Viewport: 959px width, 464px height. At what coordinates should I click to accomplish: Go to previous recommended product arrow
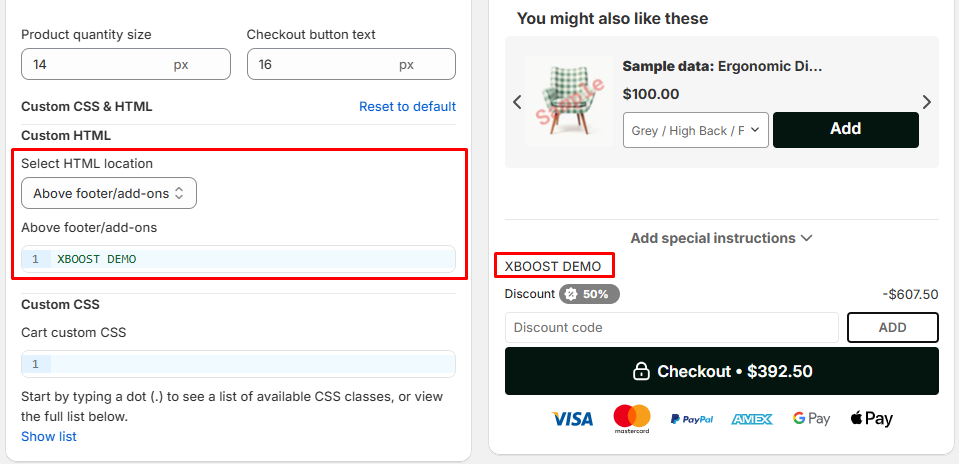(517, 102)
